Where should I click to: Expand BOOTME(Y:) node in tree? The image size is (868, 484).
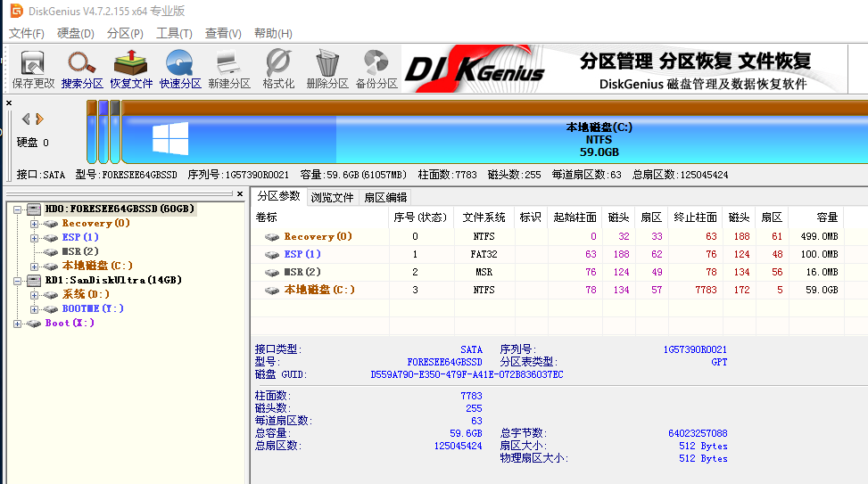point(34,309)
